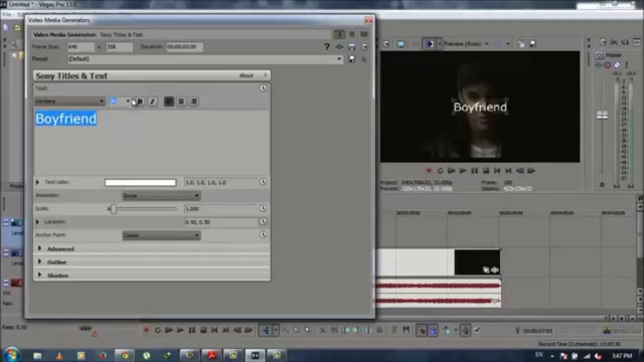The image size is (644, 362).
Task: Expand the Text color section
Action: pyautogui.click(x=38, y=182)
